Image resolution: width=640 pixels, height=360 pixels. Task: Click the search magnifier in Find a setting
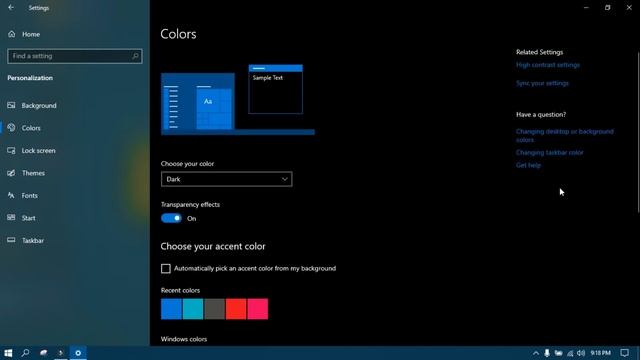(x=135, y=56)
